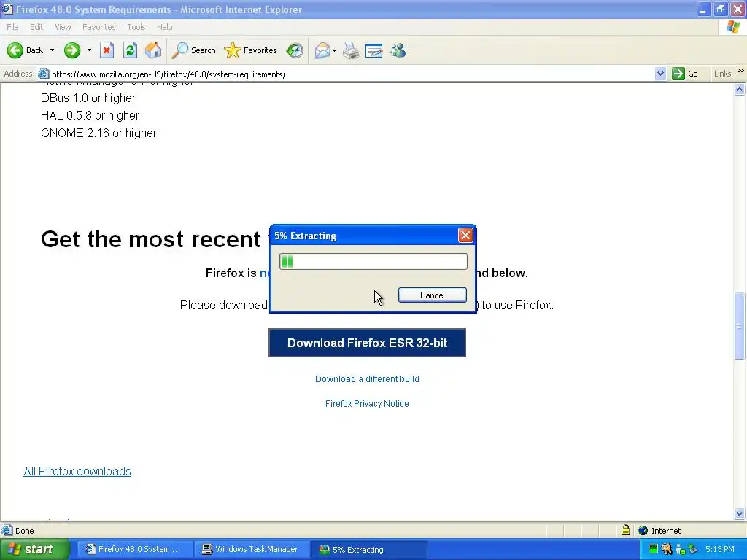The height and width of the screenshot is (560, 747).
Task: Open the File menu
Action: pyautogui.click(x=12, y=27)
